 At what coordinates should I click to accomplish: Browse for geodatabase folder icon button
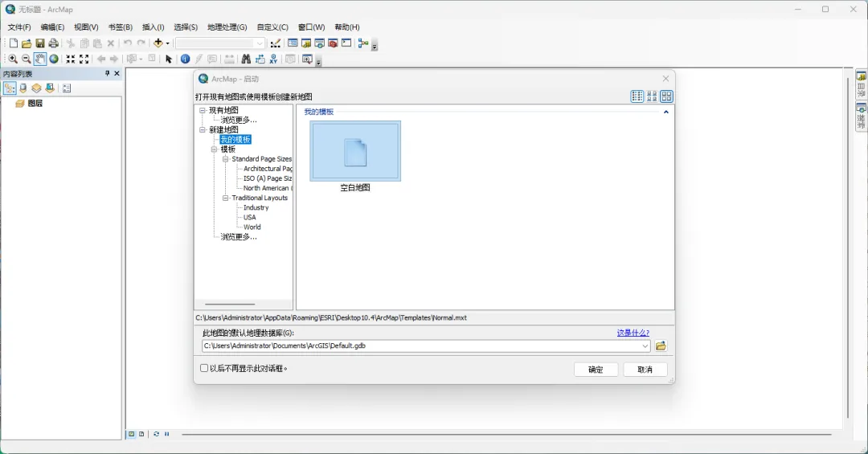tap(661, 346)
